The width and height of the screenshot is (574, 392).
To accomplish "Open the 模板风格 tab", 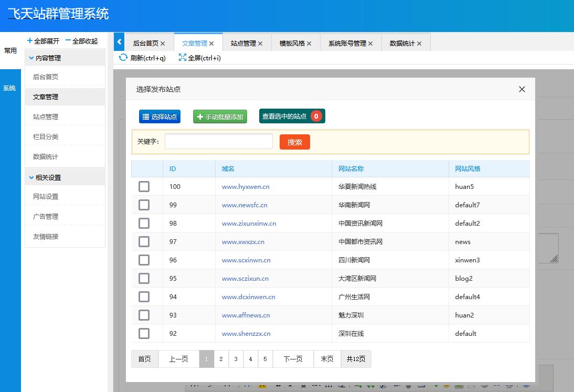I will [292, 43].
